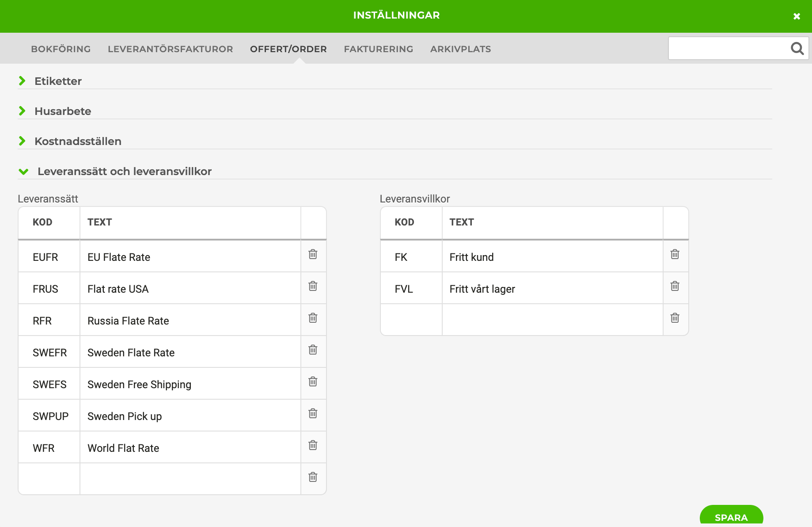The image size is (812, 527).
Task: Click the settings search field
Action: [x=729, y=48]
